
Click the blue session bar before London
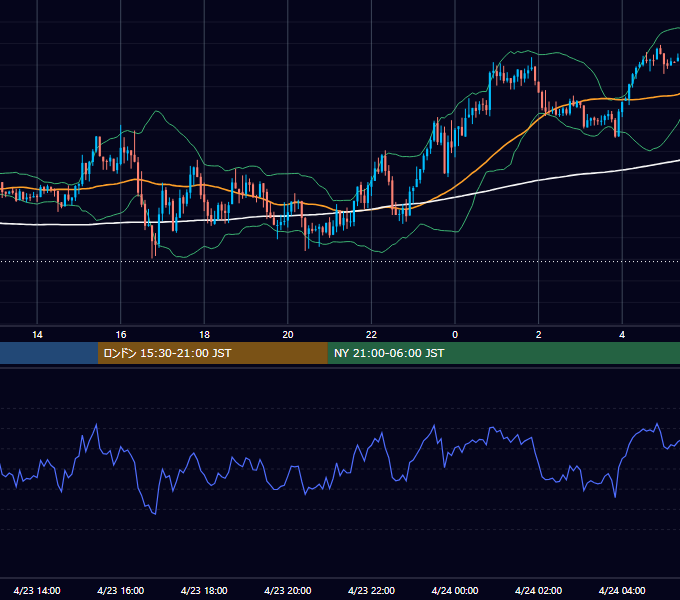click(49, 353)
